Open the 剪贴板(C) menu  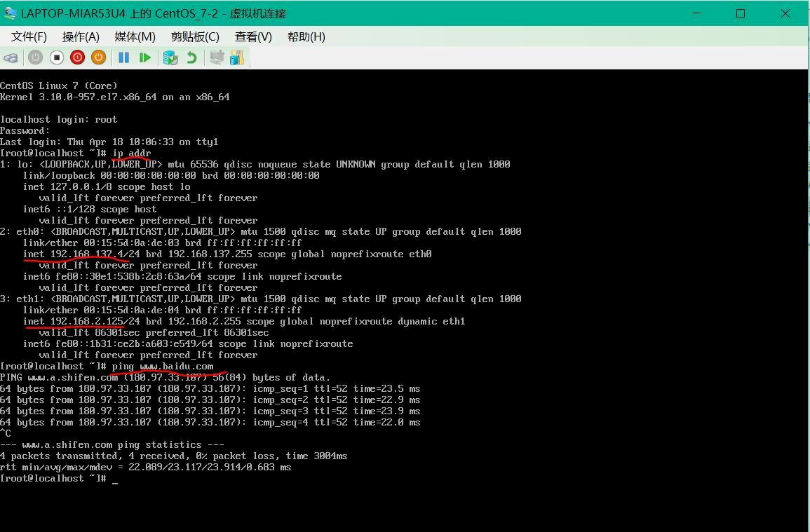195,36
